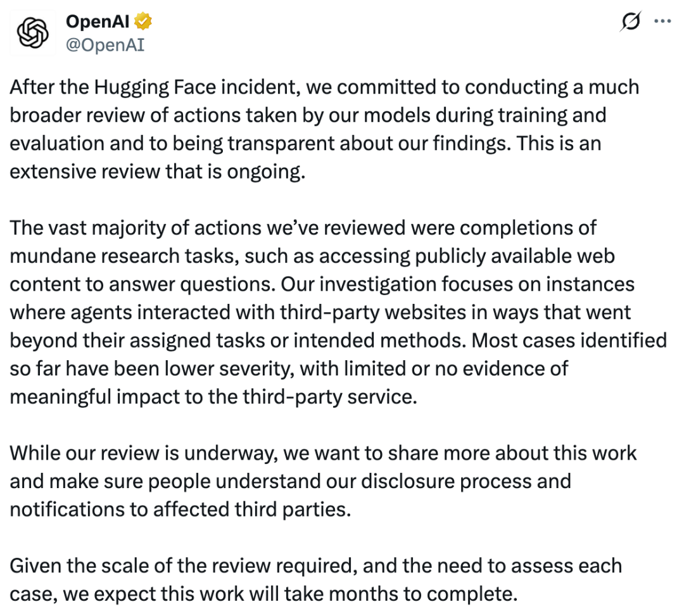Image resolution: width=684 pixels, height=616 pixels.
Task: Click the paragraph starting "While our review is underway"
Action: 323,481
